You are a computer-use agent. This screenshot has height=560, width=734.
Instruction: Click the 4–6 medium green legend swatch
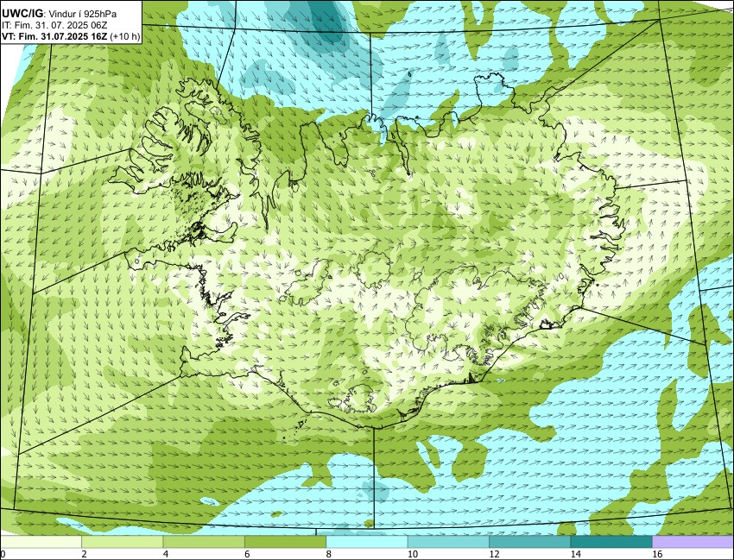click(204, 542)
